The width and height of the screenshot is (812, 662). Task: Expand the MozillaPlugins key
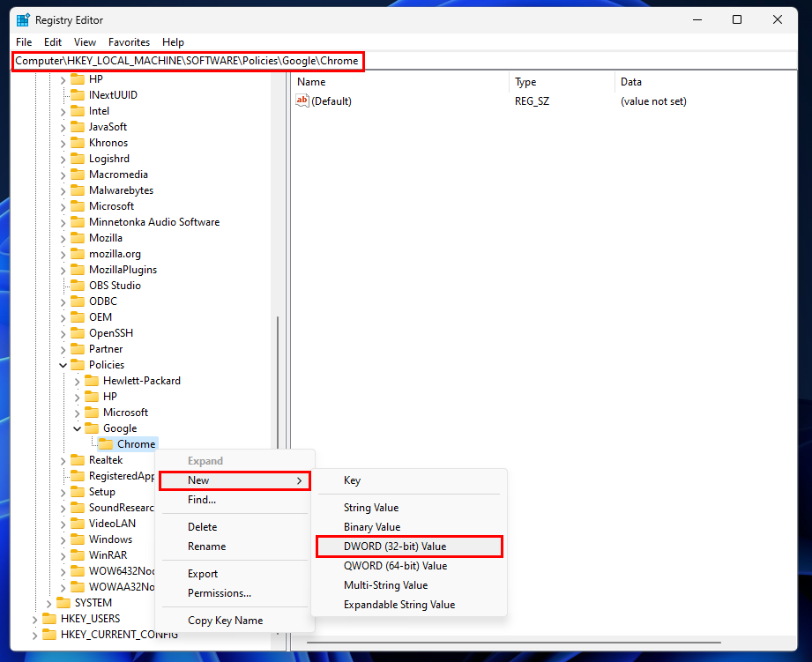coord(63,271)
